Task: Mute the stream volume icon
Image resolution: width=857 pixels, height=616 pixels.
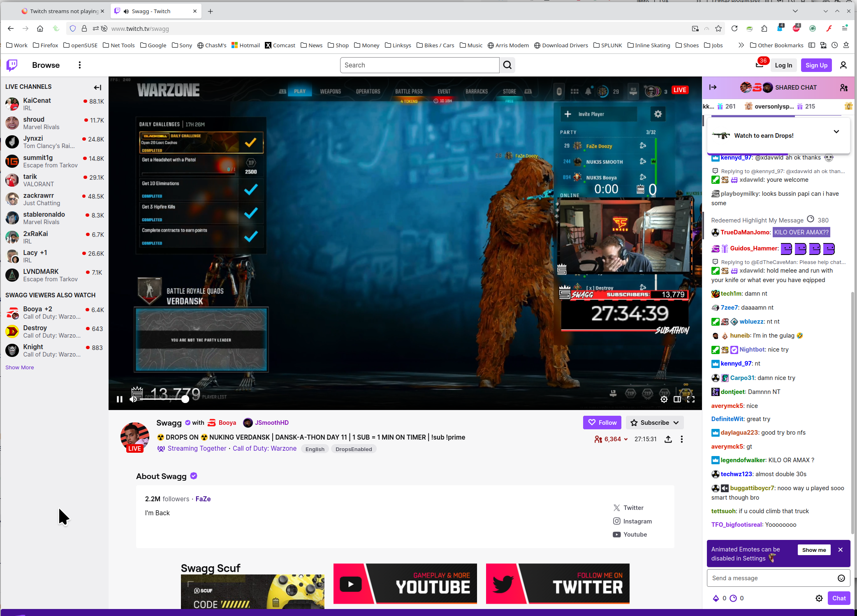Action: [133, 399]
